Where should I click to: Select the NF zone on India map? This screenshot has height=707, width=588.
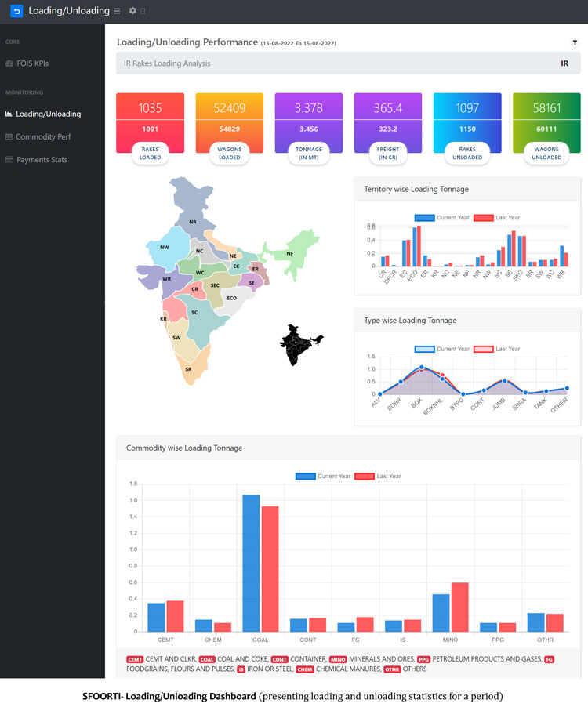tap(289, 253)
